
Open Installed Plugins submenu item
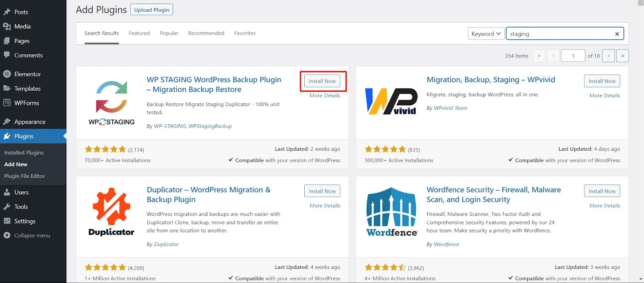(24, 153)
